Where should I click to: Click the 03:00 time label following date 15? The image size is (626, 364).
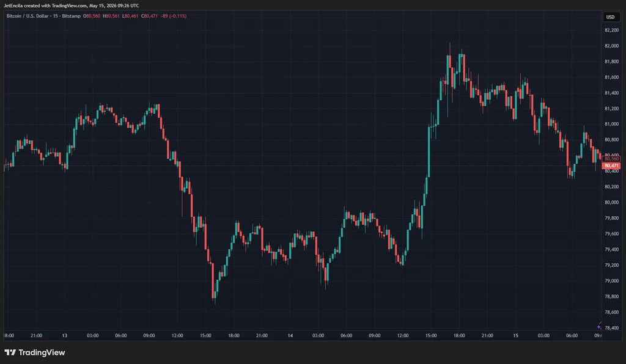(543, 336)
